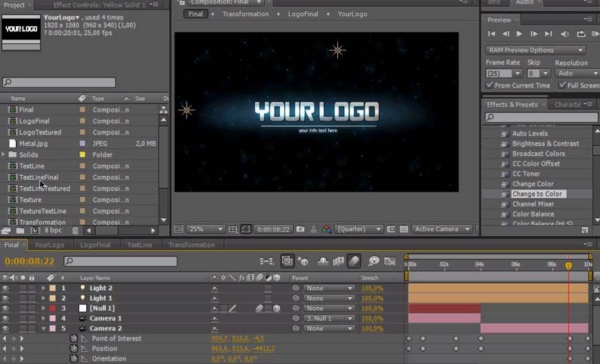600x364 pixels.
Task: Toggle From Current Time checkbox
Action: 489,85
